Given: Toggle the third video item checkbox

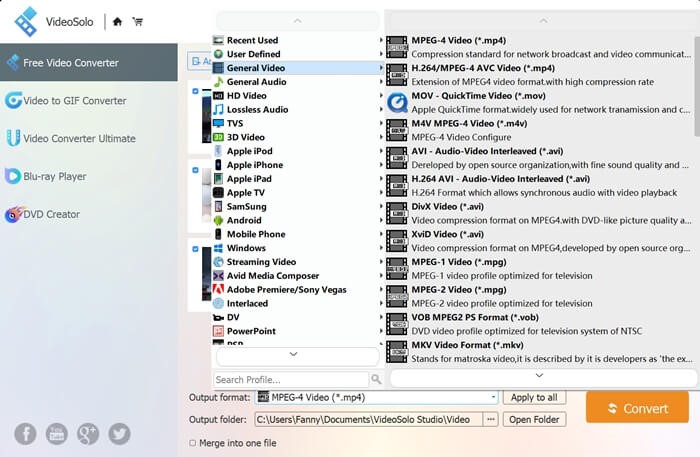Looking at the screenshot, I should (195, 249).
